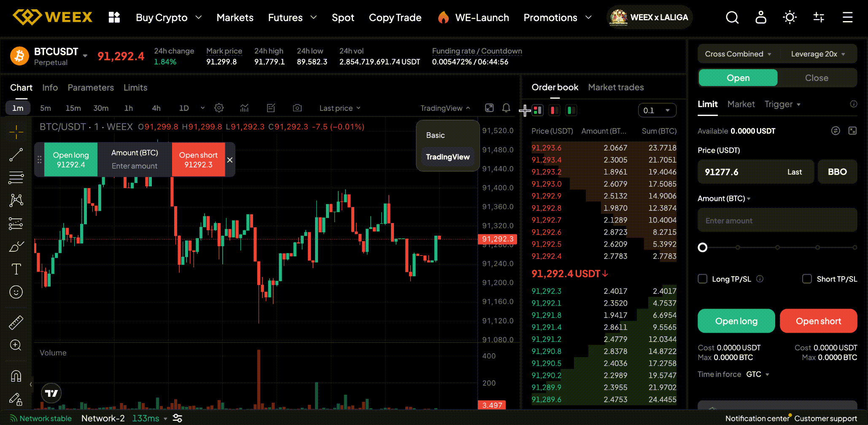Open network line settings icon
This screenshot has height=425, width=868.
coord(178,418)
